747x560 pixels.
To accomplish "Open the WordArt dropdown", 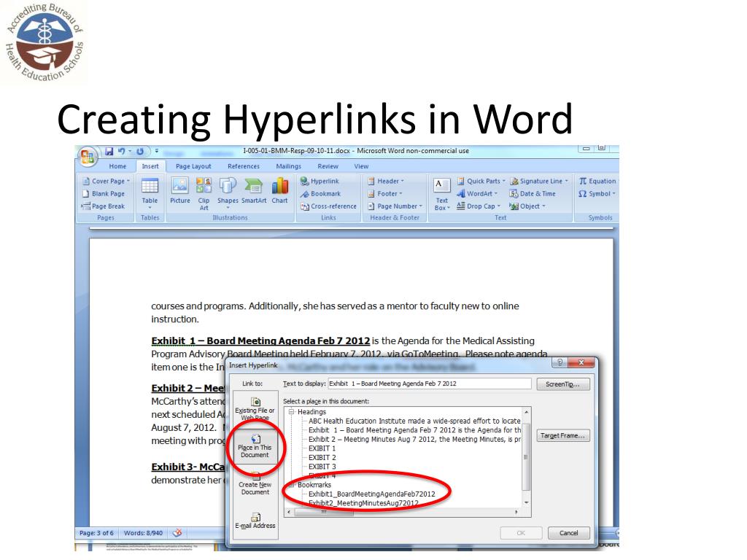I will coord(477,194).
